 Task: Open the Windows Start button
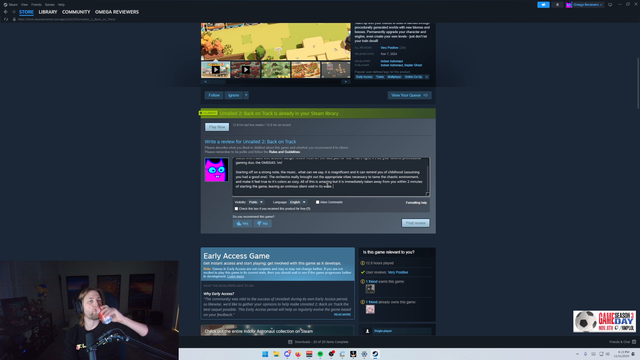(x=265, y=354)
